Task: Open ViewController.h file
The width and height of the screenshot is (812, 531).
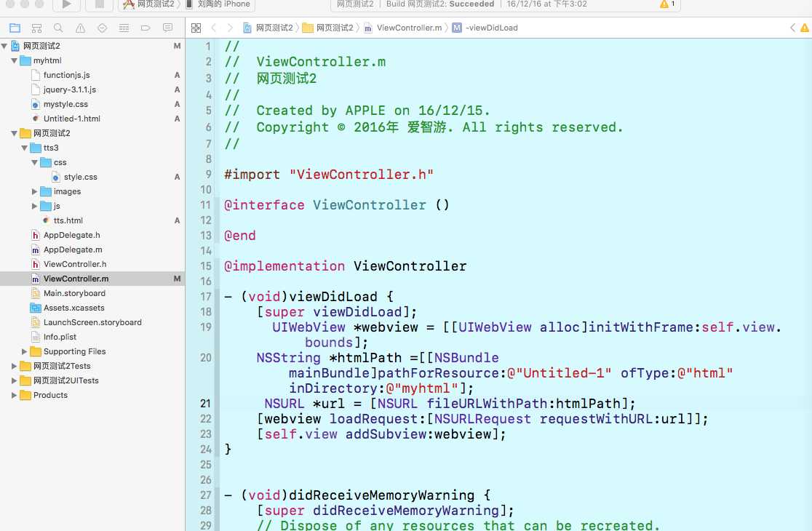Action: pos(74,264)
